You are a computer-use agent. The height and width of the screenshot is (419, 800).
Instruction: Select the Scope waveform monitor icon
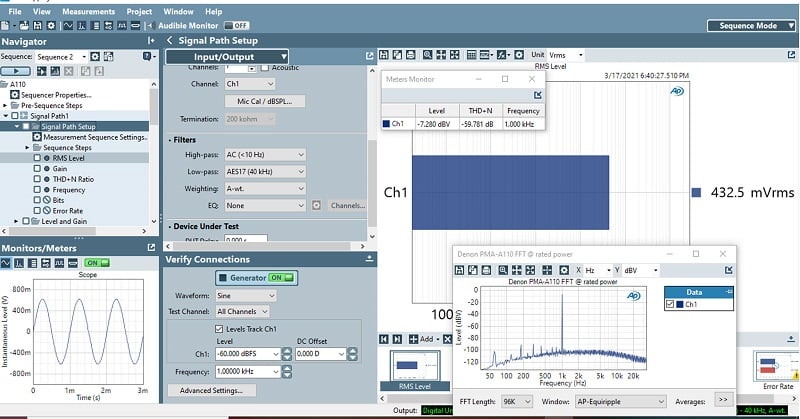[7, 262]
